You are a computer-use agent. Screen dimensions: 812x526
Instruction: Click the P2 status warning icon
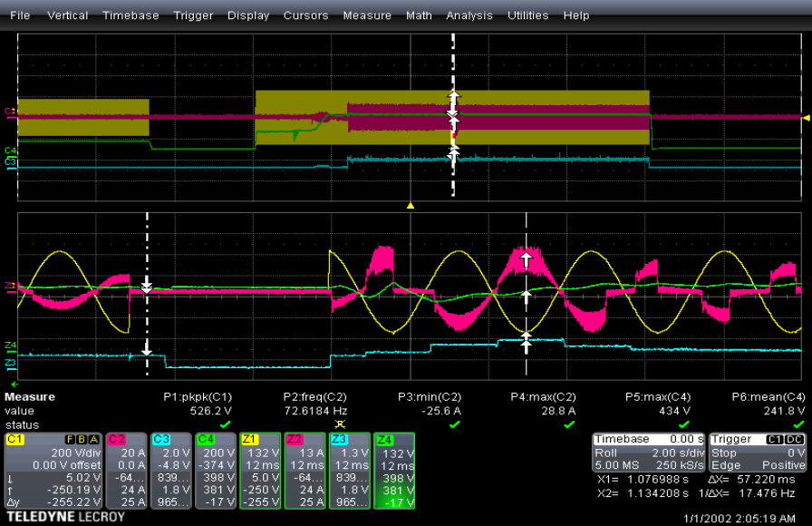(x=340, y=425)
